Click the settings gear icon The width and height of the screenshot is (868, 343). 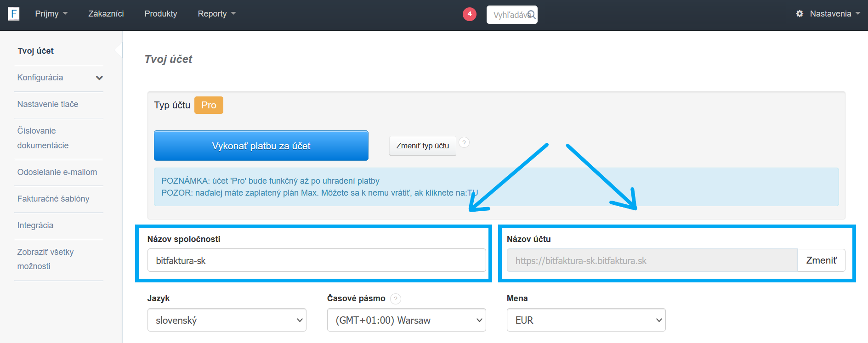[800, 14]
